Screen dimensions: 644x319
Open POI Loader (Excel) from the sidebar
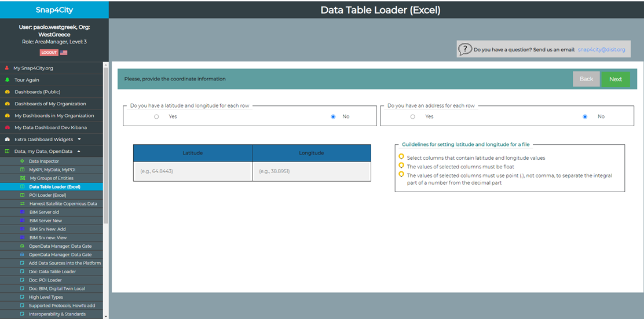(47, 195)
